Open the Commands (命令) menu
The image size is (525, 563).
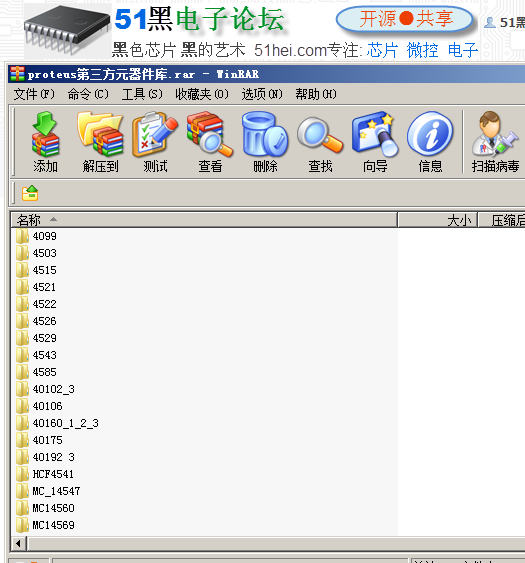point(88,94)
